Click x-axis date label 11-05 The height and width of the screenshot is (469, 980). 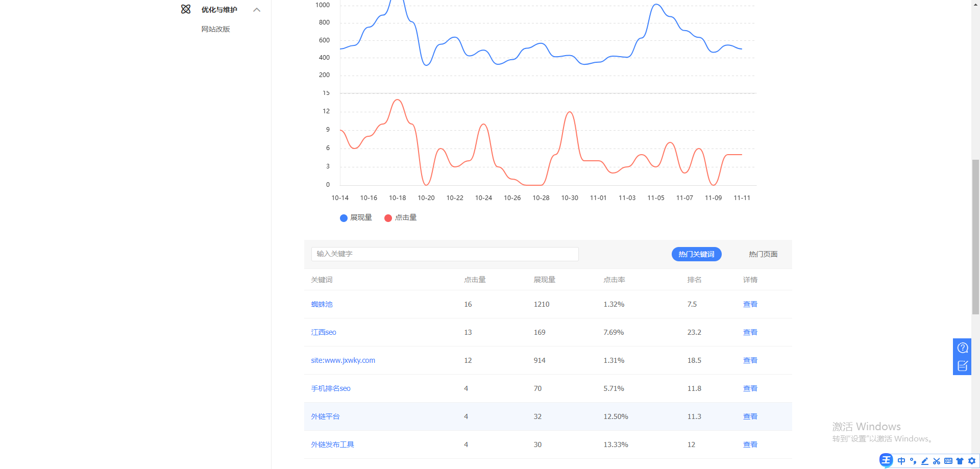click(656, 198)
